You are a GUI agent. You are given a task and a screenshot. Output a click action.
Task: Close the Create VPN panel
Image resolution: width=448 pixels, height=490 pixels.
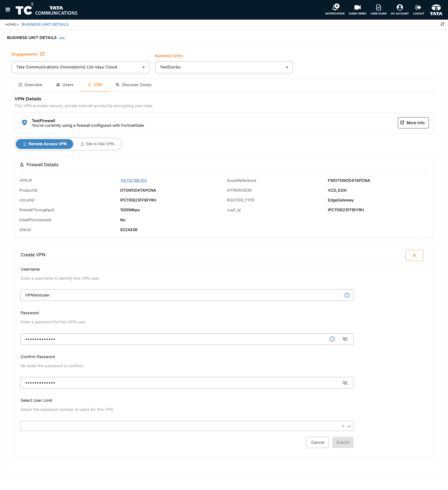(x=414, y=255)
